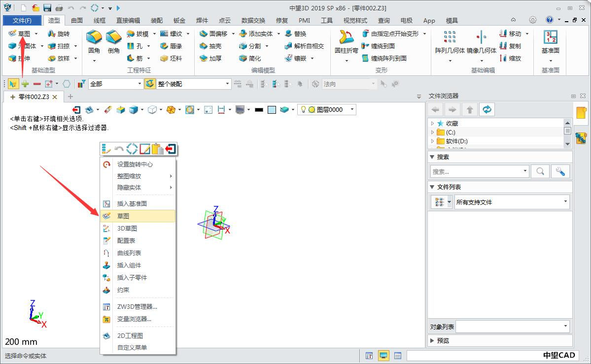The width and height of the screenshot is (591, 364).
Task: Click the refresh icon in file browser
Action: (x=487, y=109)
